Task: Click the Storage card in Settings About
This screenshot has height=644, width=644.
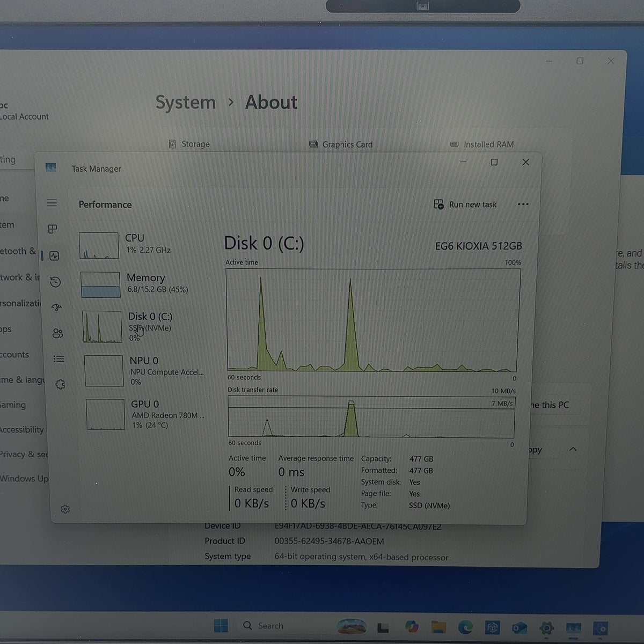Action: [189, 144]
